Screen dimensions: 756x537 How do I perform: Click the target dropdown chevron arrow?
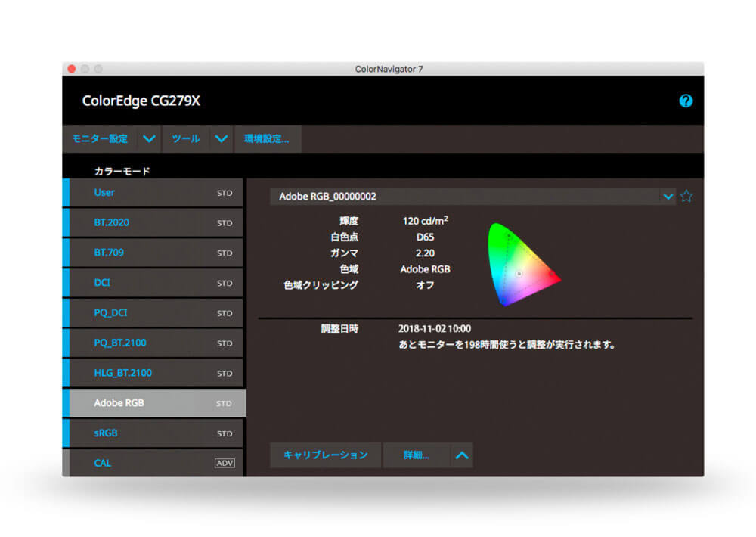click(668, 197)
